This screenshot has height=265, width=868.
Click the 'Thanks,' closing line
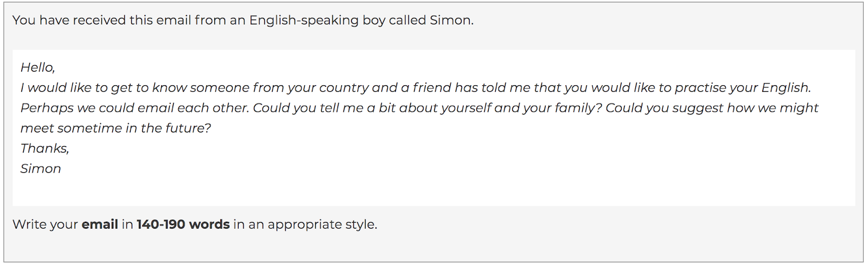click(44, 148)
